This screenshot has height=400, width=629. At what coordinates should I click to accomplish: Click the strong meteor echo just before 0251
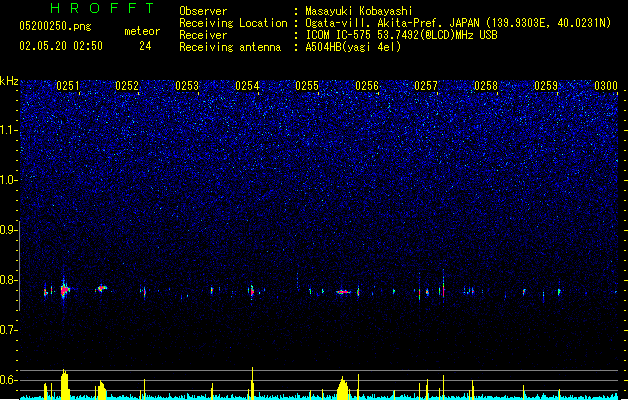65,289
